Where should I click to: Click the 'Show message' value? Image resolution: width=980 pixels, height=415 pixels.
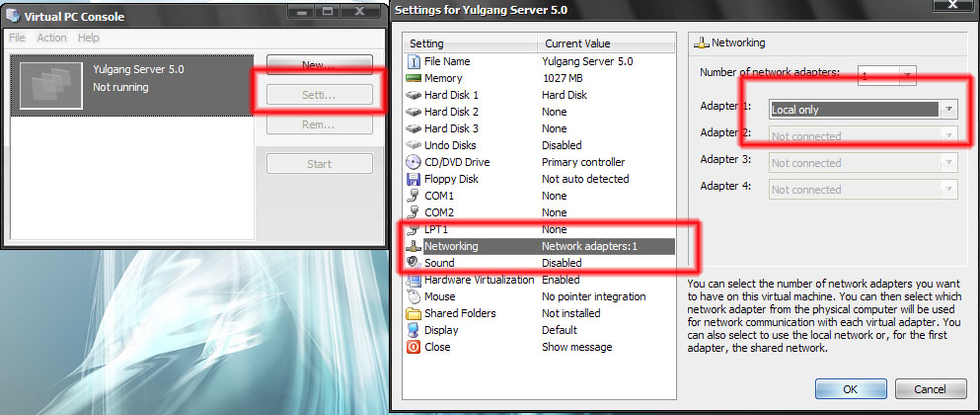pyautogui.click(x=577, y=347)
